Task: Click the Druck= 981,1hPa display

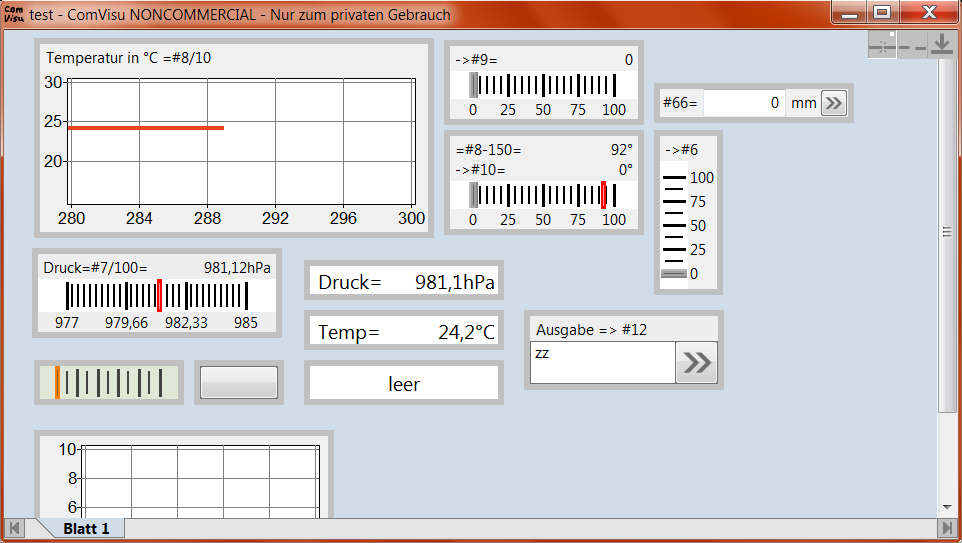Action: (404, 282)
